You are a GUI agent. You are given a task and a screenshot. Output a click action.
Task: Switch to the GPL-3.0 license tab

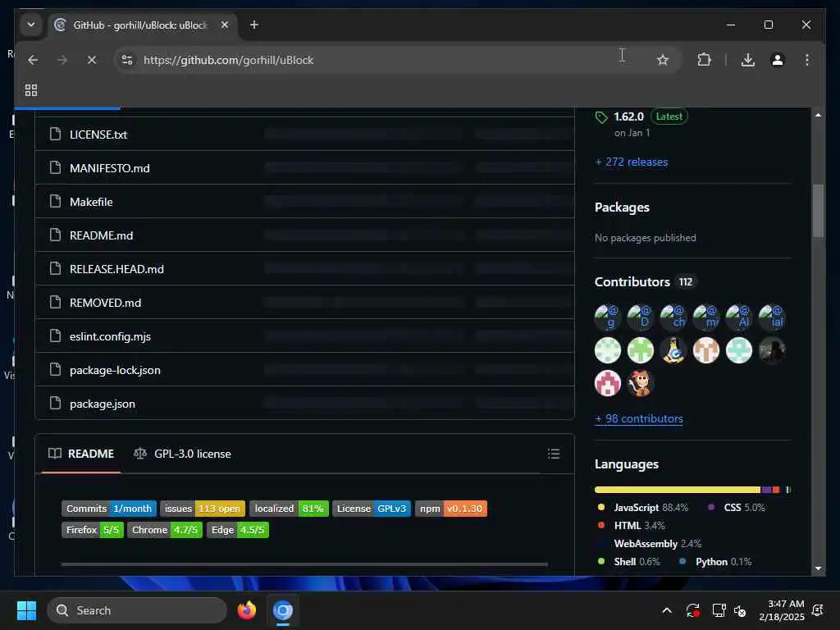click(183, 454)
